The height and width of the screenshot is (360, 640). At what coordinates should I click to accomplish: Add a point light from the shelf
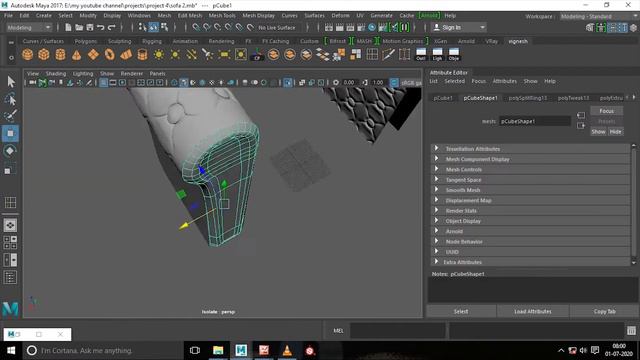pyautogui.click(x=175, y=54)
